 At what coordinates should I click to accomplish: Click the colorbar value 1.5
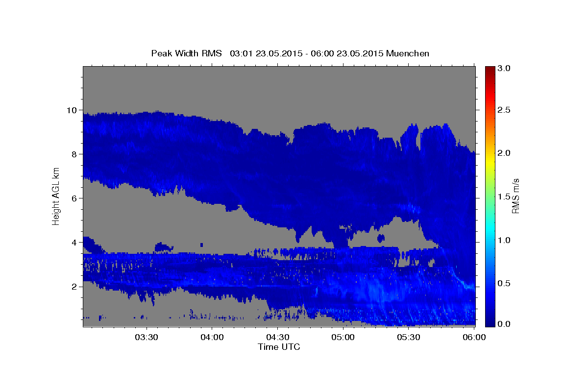click(505, 196)
